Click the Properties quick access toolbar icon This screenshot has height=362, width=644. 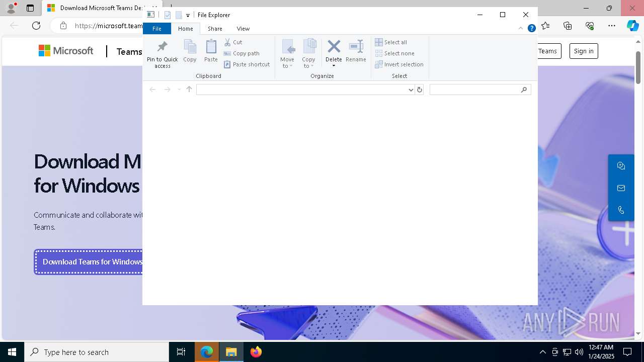[168, 15]
